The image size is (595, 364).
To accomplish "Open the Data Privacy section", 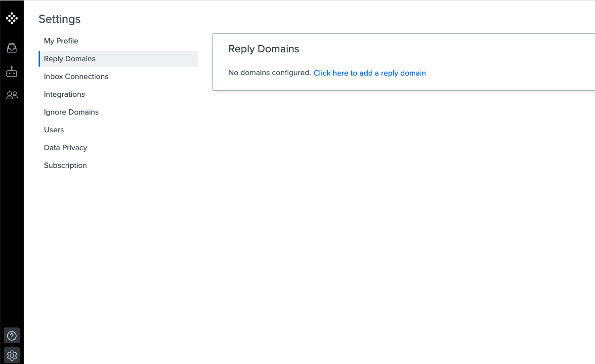I will click(65, 148).
